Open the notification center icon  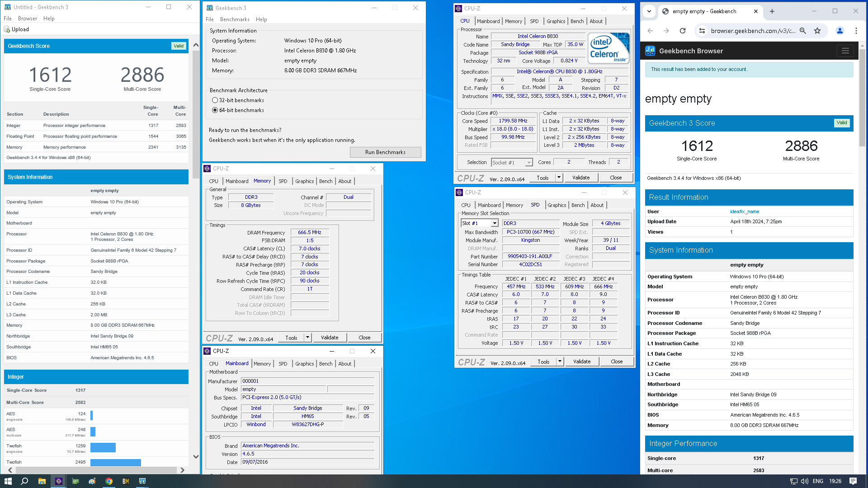853,481
